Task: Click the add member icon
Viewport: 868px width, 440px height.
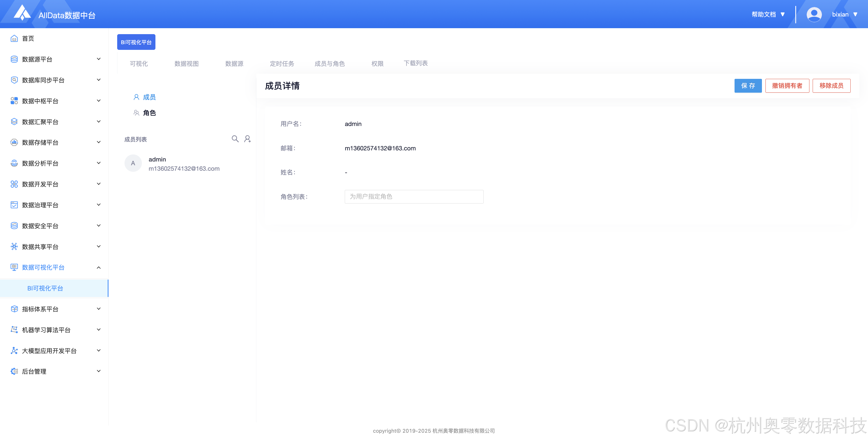Action: pyautogui.click(x=248, y=139)
